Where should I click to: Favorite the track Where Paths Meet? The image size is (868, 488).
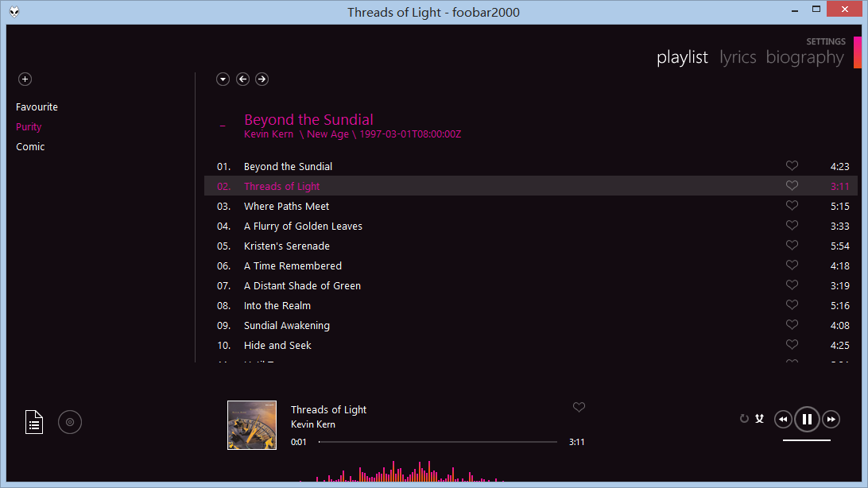(792, 205)
